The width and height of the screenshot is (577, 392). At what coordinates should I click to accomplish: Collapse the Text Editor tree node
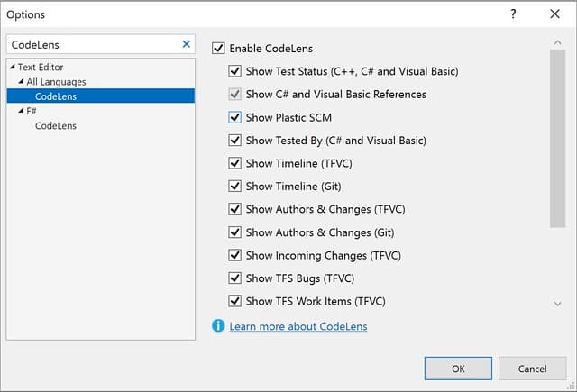click(13, 67)
